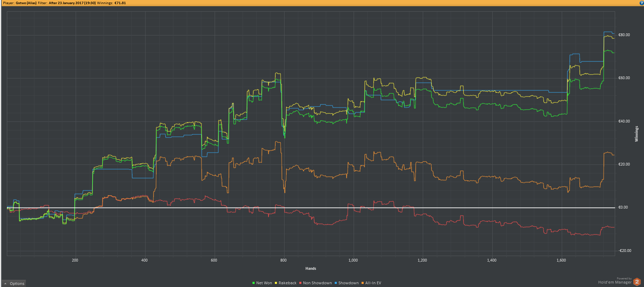Click the orange All-In EV legend swatch
The image size is (644, 287).
click(363, 283)
